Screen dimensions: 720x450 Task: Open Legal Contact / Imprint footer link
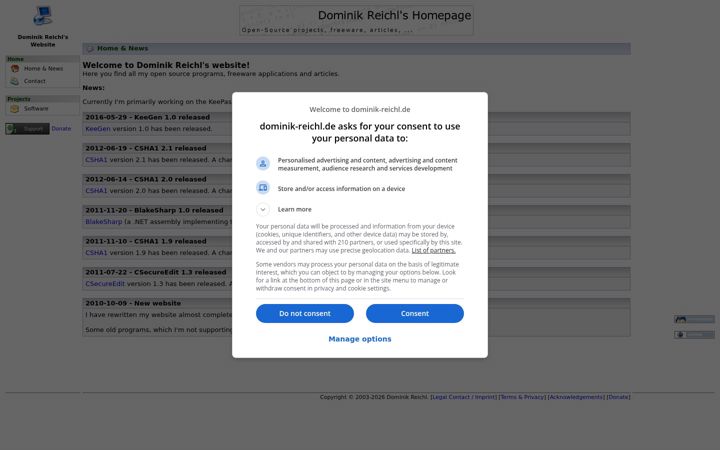click(464, 397)
